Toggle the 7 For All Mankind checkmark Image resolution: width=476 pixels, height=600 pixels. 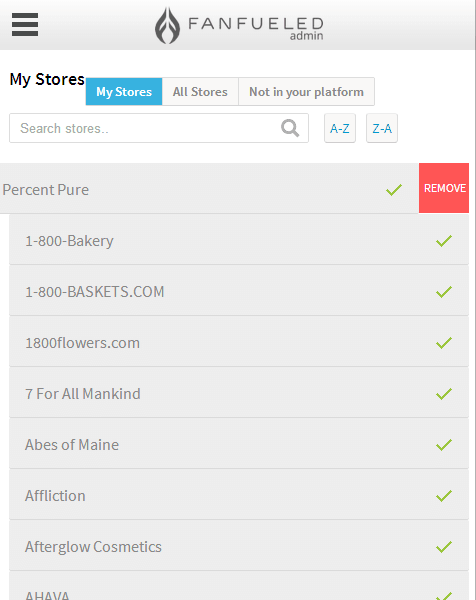[x=444, y=393]
